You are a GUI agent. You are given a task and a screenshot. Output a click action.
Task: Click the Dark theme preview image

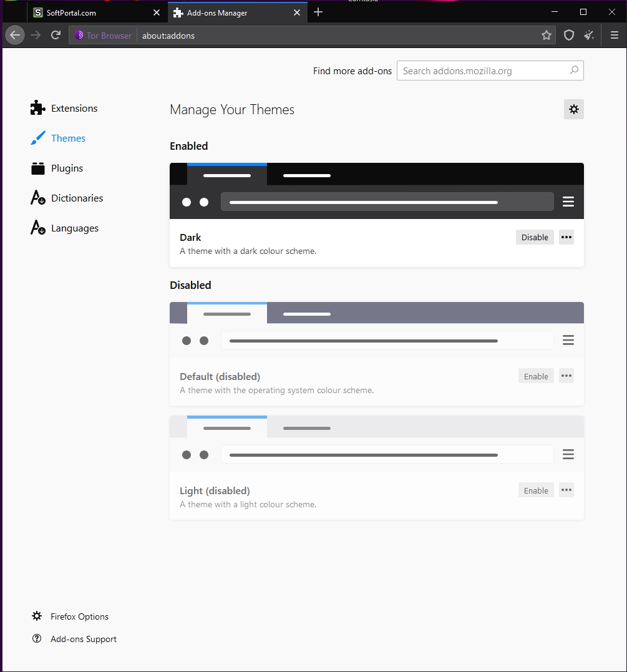(377, 191)
